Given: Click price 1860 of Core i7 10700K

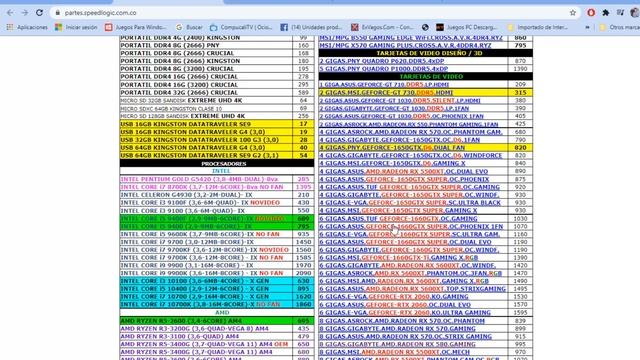Looking at the screenshot, I should (303, 304).
